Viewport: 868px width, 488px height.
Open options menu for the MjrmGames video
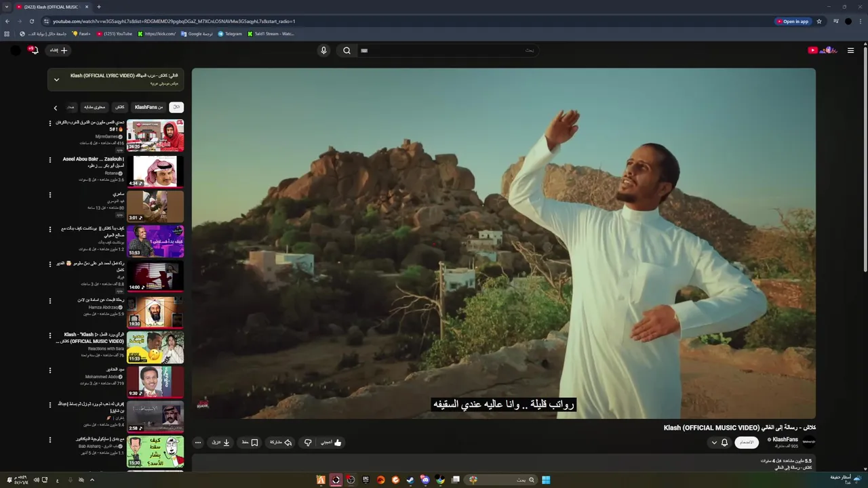(x=50, y=123)
